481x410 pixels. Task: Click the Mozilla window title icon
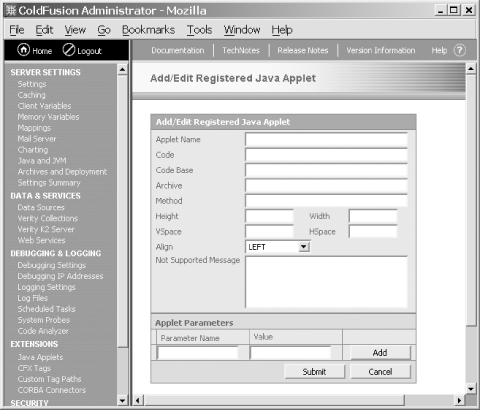click(x=11, y=10)
